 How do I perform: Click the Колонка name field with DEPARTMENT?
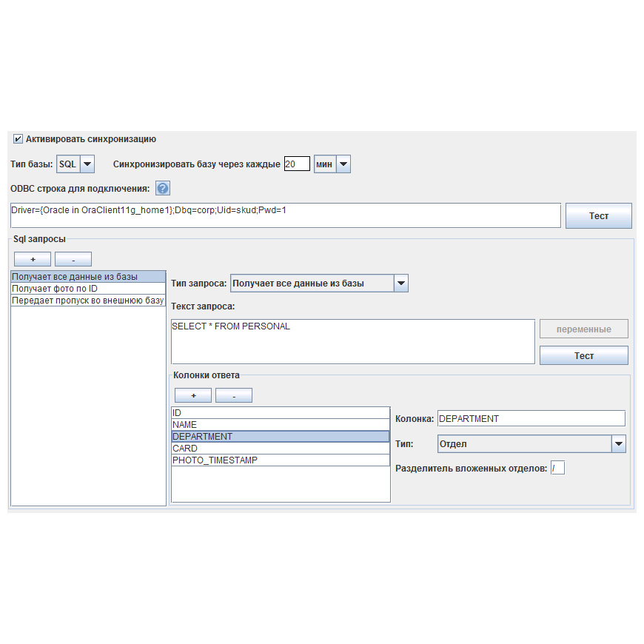531,419
